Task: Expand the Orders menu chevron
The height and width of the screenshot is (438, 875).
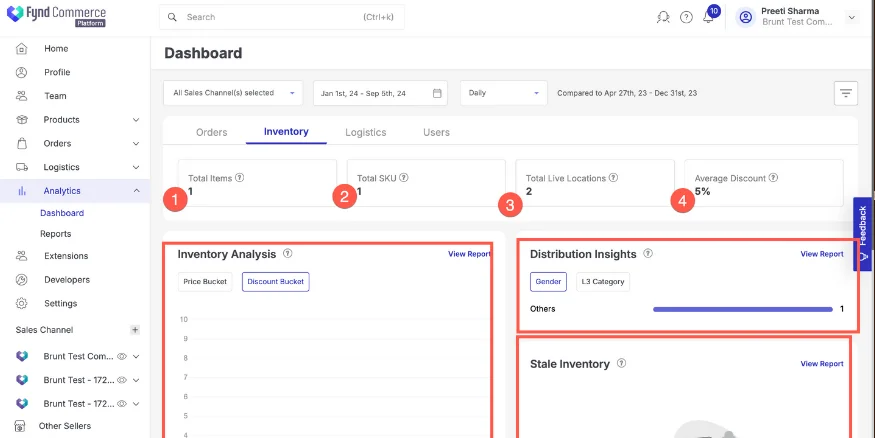Action: click(136, 143)
